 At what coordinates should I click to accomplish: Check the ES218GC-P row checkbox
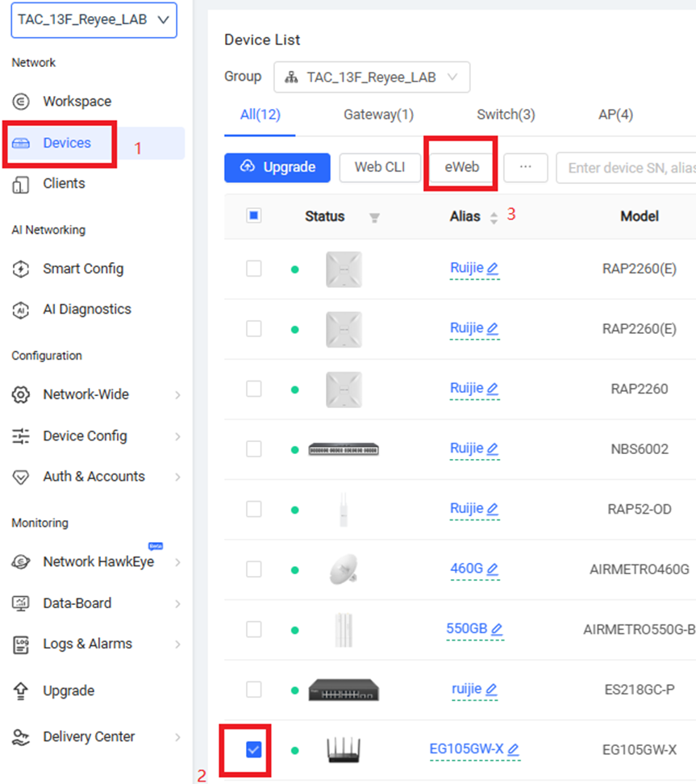coord(254,690)
